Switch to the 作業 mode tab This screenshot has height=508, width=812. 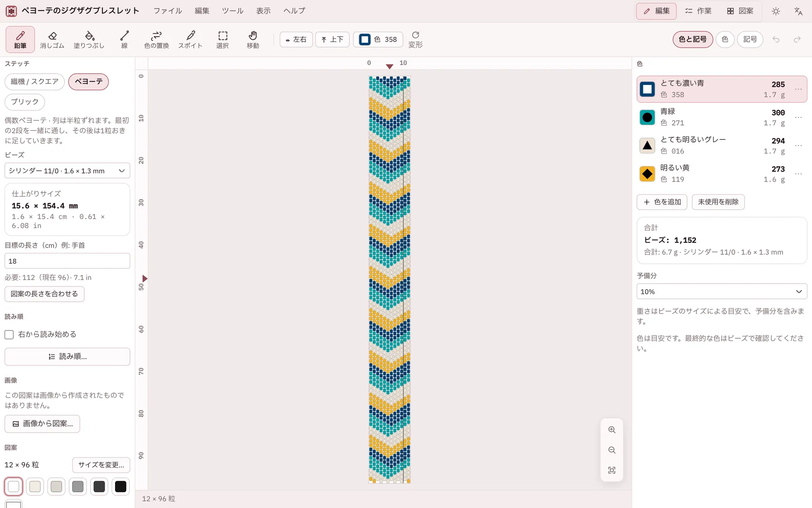698,11
